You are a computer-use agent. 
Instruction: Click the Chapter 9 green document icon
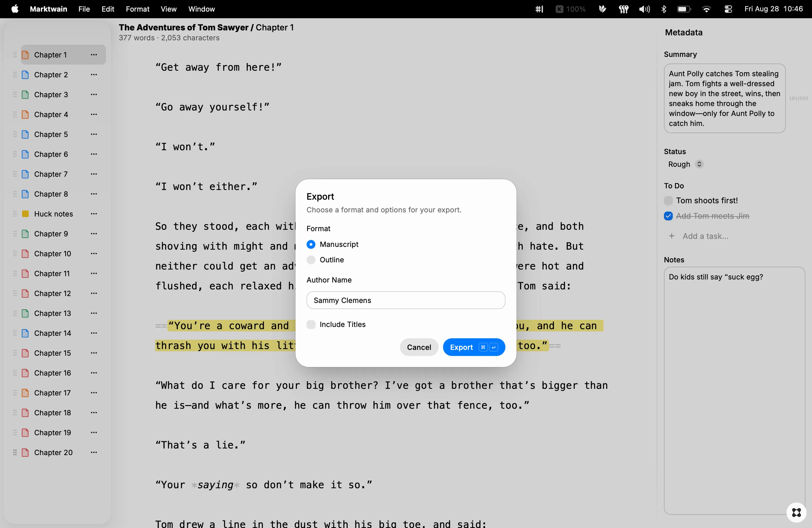pyautogui.click(x=25, y=234)
